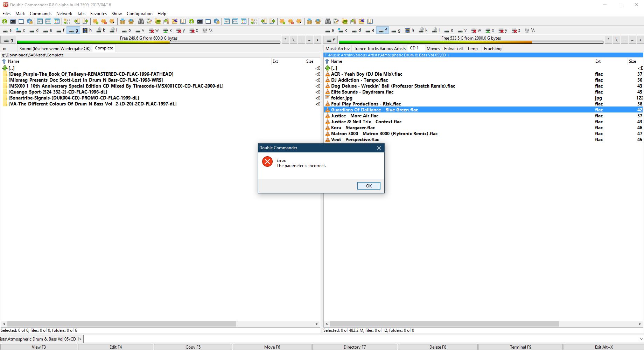Open the leftmost terminal icon in toolbar
Image resolution: width=644 pixels, height=350 pixels.
click(x=13, y=21)
